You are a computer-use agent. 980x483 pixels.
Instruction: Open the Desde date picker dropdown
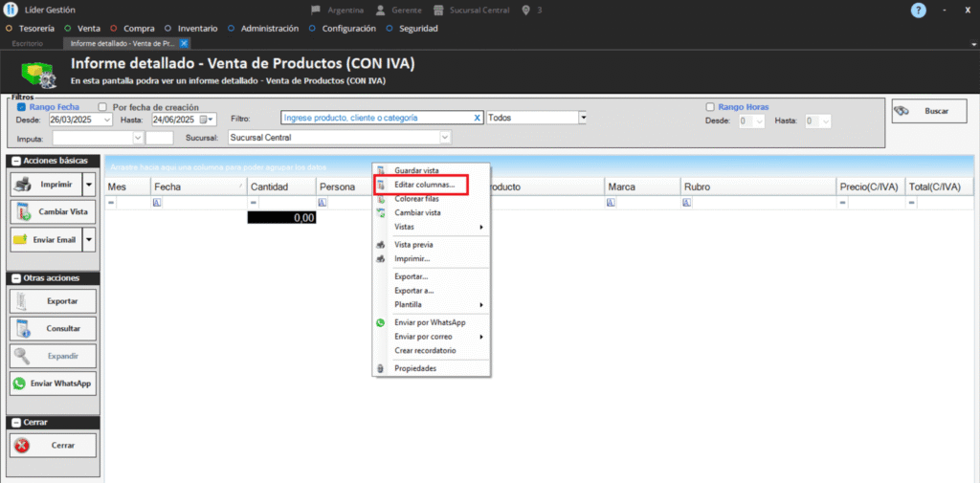(107, 120)
